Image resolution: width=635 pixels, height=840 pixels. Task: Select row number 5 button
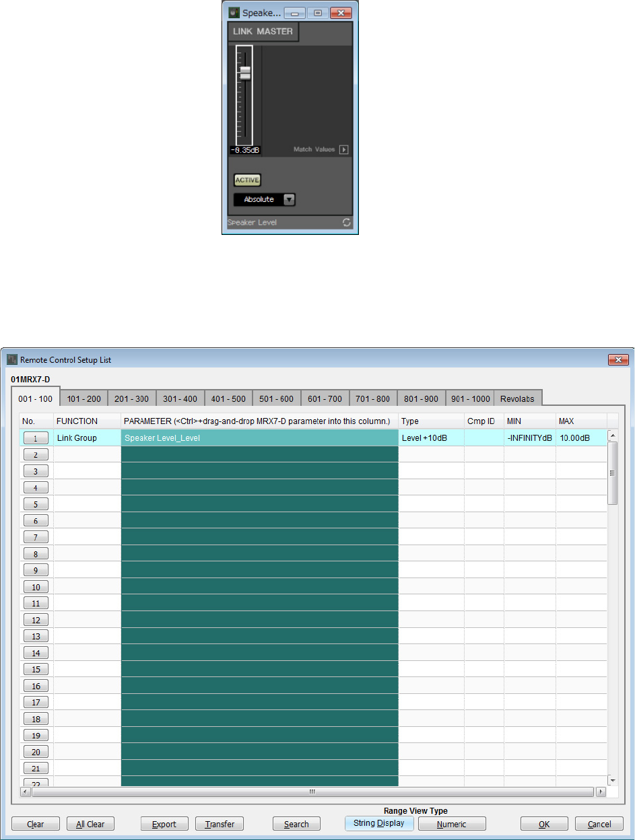pyautogui.click(x=36, y=504)
